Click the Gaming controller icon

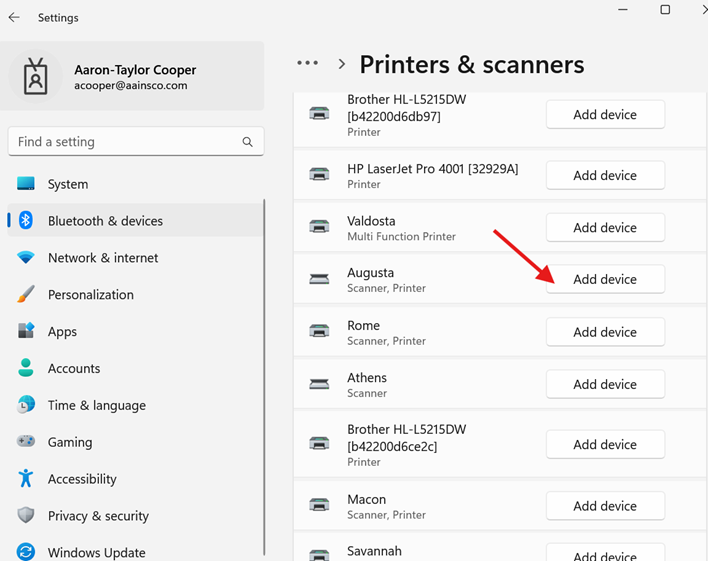tap(26, 442)
